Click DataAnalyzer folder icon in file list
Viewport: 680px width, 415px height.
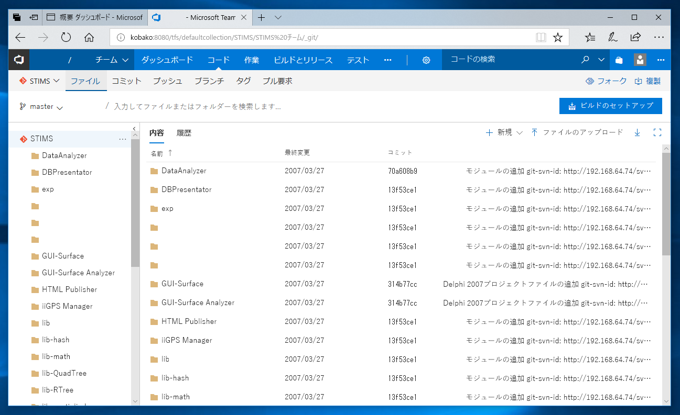154,171
